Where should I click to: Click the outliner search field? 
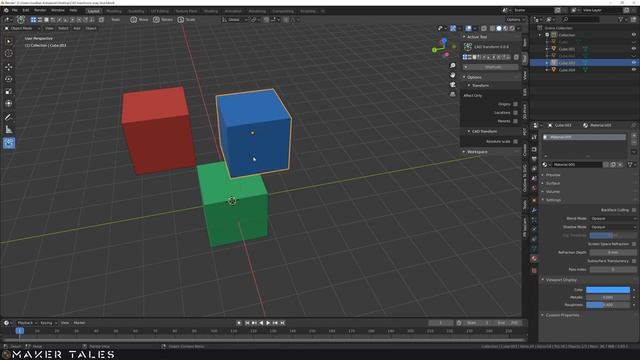pos(580,20)
